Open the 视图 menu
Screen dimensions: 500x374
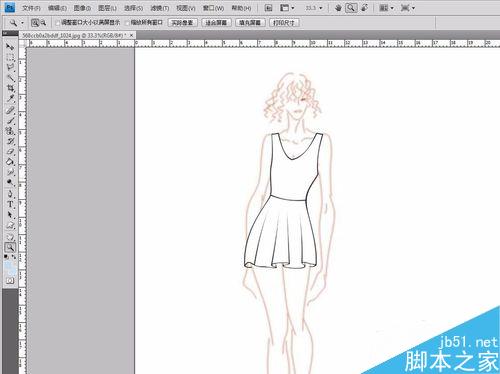[x=186, y=8]
